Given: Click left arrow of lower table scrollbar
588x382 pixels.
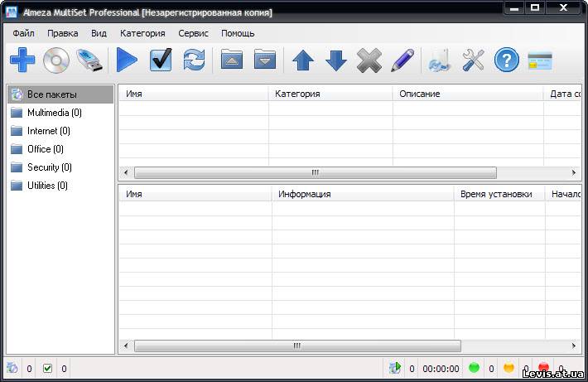Looking at the screenshot, I should click(x=126, y=346).
